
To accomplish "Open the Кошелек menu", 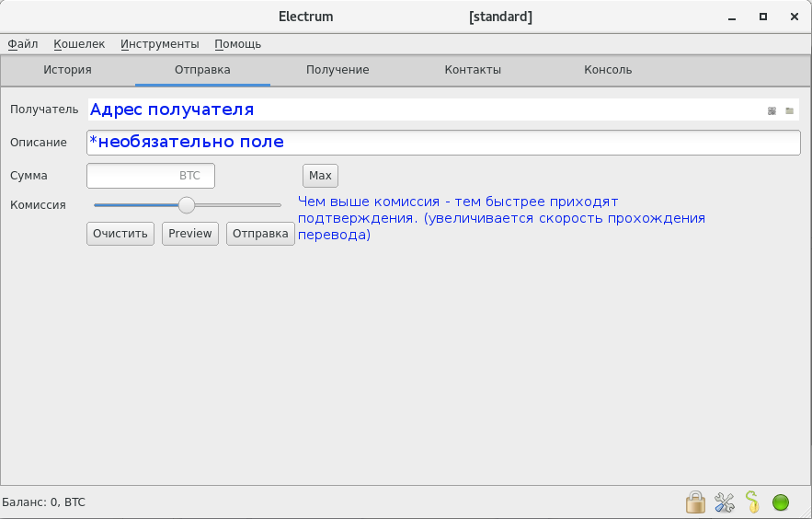I will coord(79,43).
